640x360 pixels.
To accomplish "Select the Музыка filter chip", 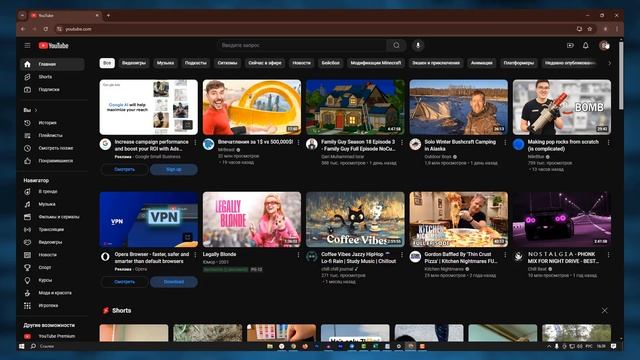I will click(x=165, y=63).
